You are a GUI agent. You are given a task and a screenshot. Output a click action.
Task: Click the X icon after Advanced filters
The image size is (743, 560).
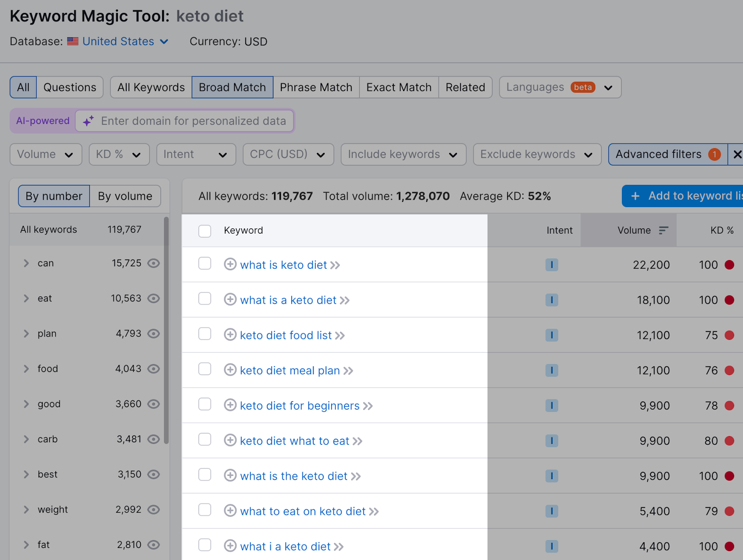737,154
